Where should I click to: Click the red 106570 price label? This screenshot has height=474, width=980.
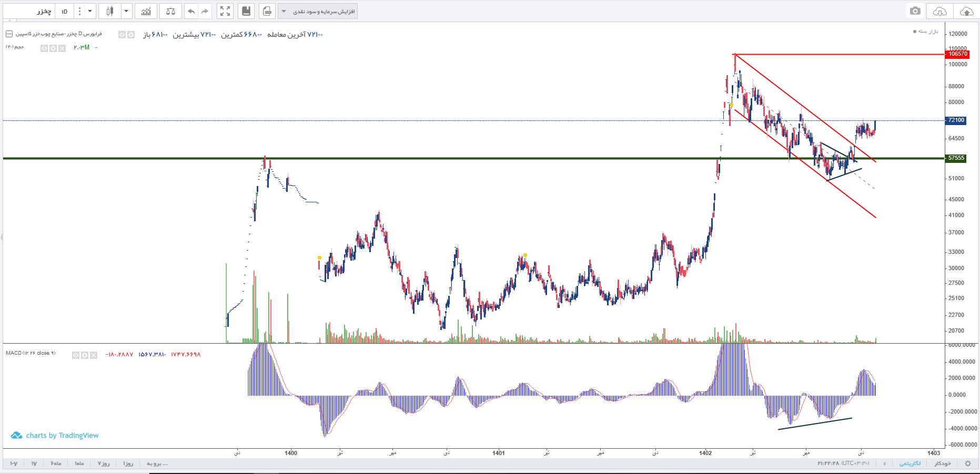(957, 54)
